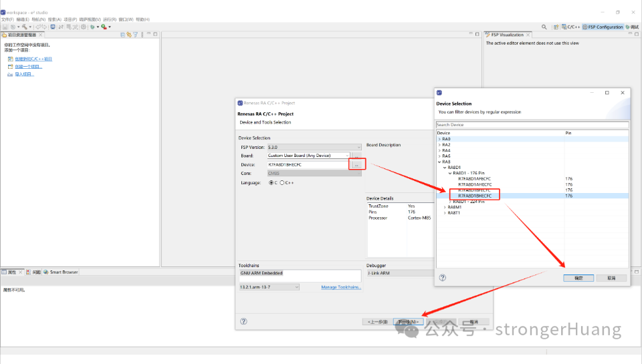The width and height of the screenshot is (642, 364).
Task: Minimize the FSP Visualization panel
Action: click(x=630, y=33)
